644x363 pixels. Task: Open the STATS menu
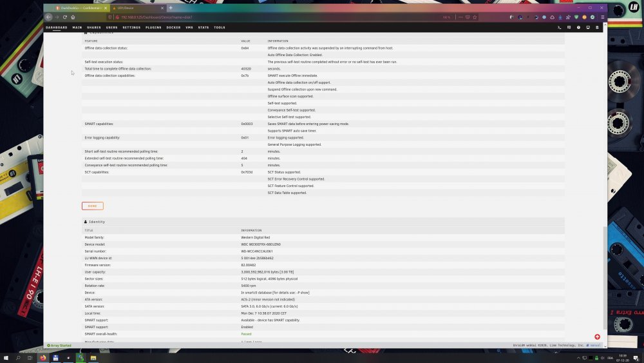pos(204,28)
